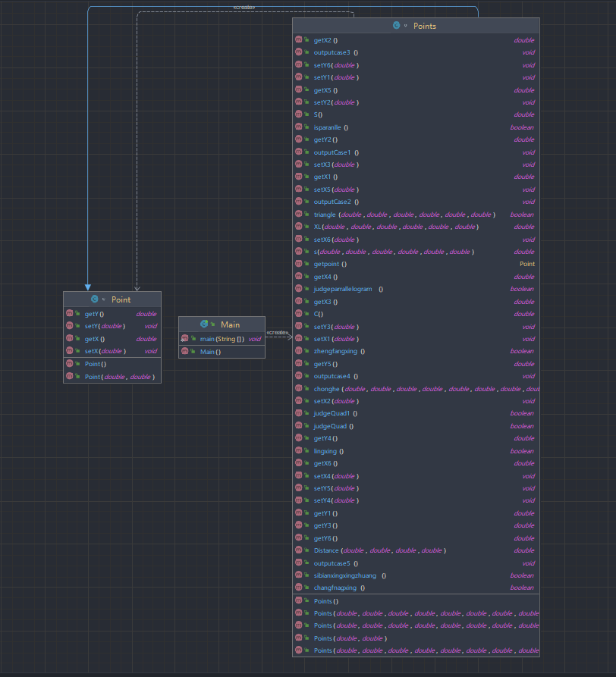Select the S() method row

416,114
